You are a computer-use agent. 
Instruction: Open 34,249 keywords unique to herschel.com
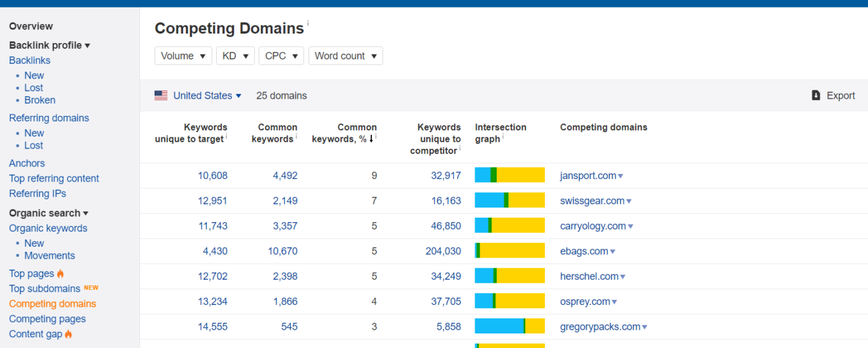pos(446,277)
